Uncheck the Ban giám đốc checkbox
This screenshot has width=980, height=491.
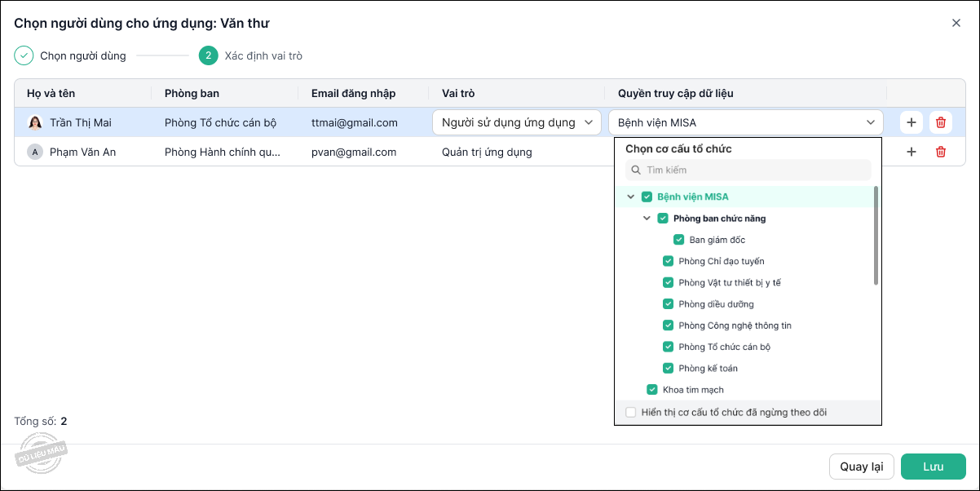click(678, 240)
